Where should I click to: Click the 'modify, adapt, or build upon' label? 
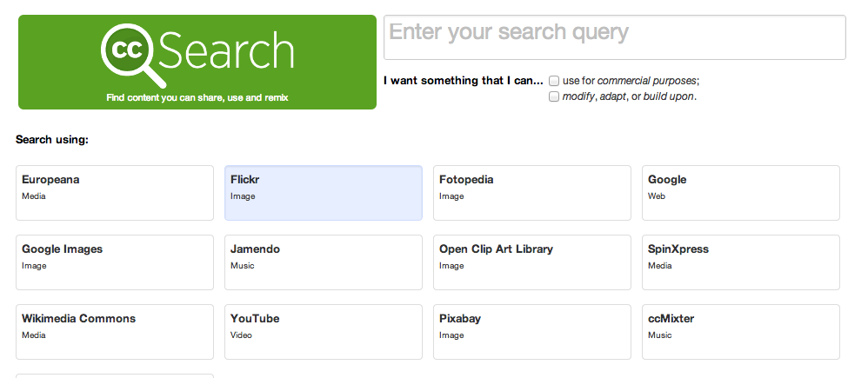click(x=630, y=96)
